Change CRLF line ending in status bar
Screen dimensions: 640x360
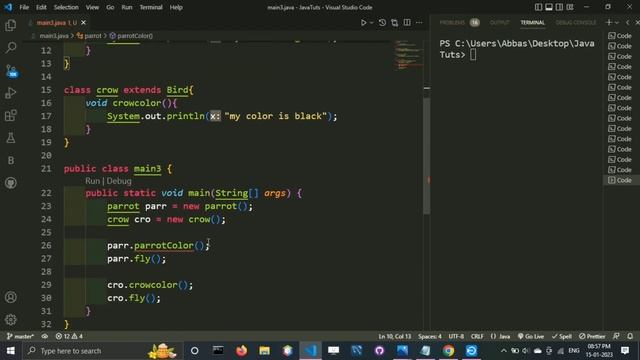pyautogui.click(x=477, y=336)
